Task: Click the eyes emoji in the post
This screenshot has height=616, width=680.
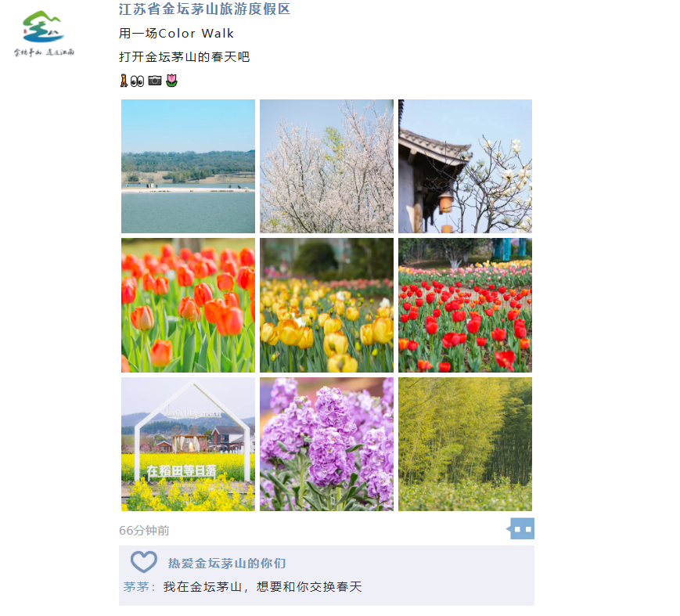Action: click(x=137, y=81)
